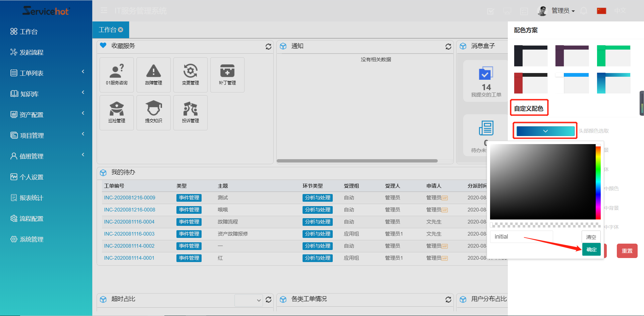The image size is (644, 316).
Task: Click the red 重置 button
Action: tap(627, 251)
